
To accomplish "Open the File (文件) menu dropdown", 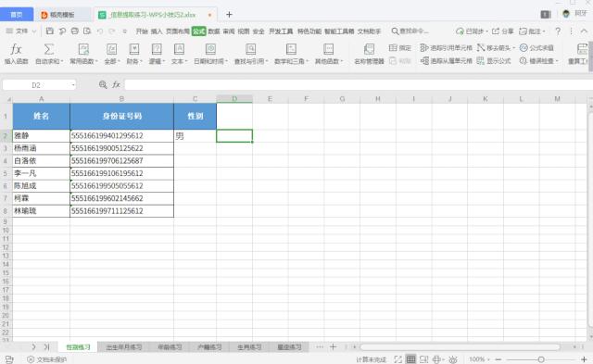I will [20, 31].
